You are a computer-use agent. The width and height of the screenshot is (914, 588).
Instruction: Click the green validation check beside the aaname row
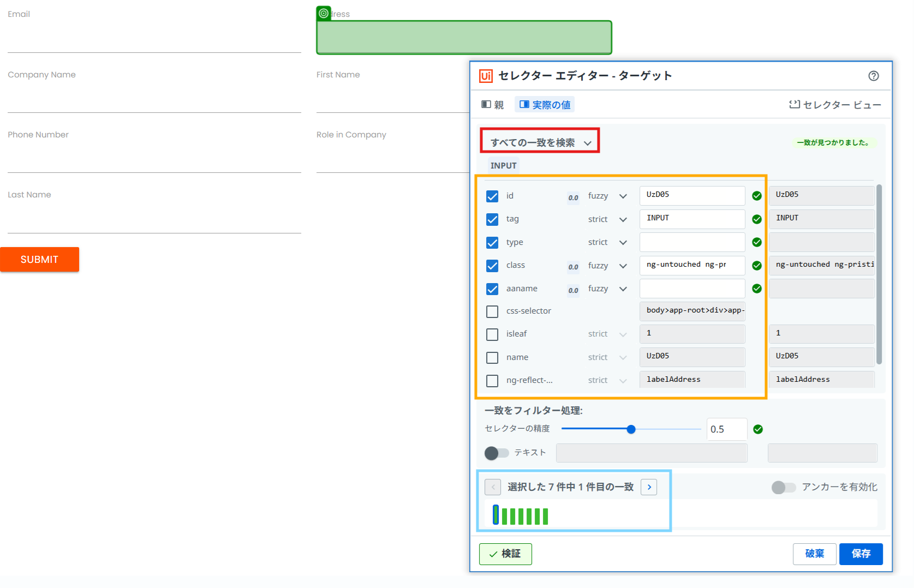click(x=757, y=289)
